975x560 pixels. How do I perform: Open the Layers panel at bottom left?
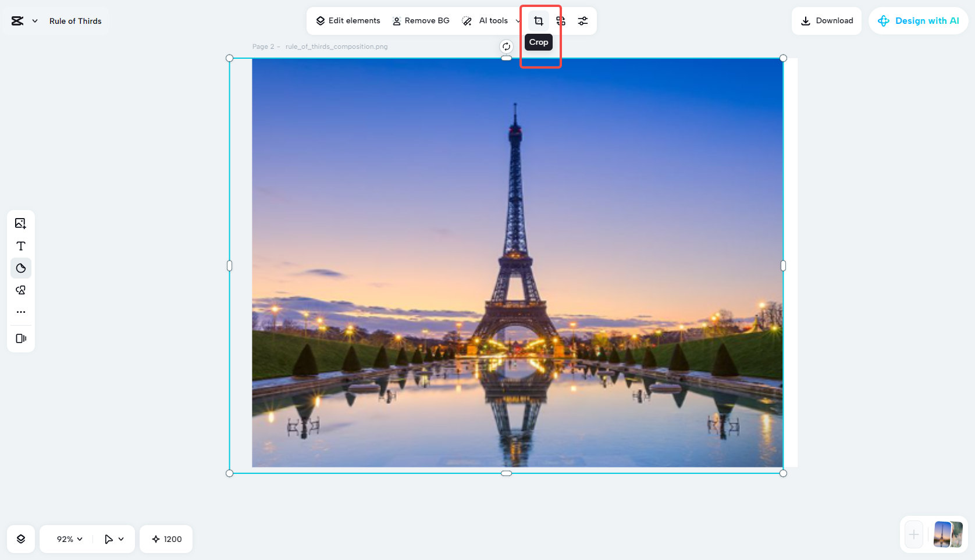pos(20,539)
